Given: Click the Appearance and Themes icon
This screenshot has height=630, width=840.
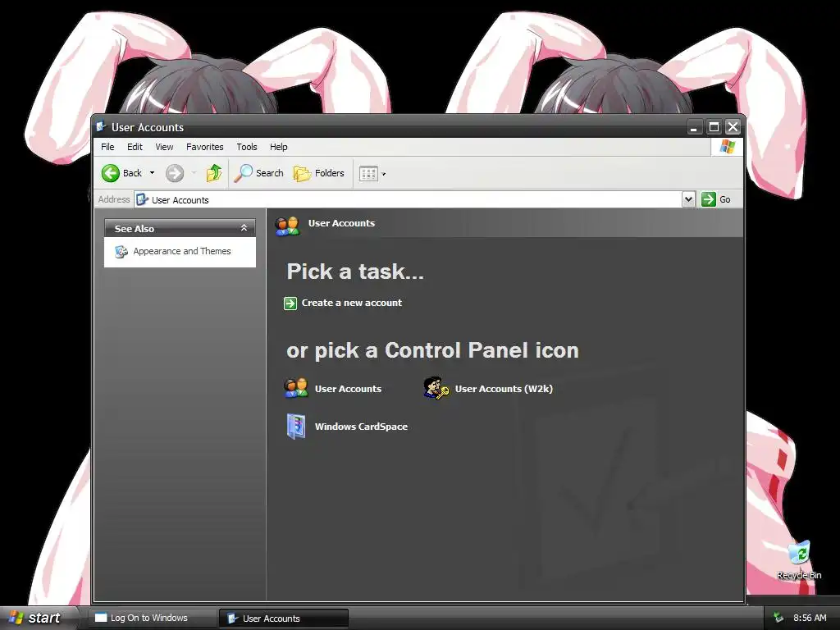Looking at the screenshot, I should (121, 251).
